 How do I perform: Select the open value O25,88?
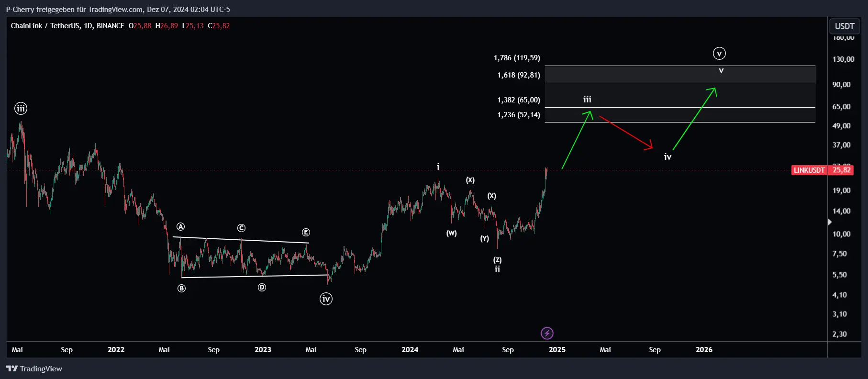coord(140,26)
